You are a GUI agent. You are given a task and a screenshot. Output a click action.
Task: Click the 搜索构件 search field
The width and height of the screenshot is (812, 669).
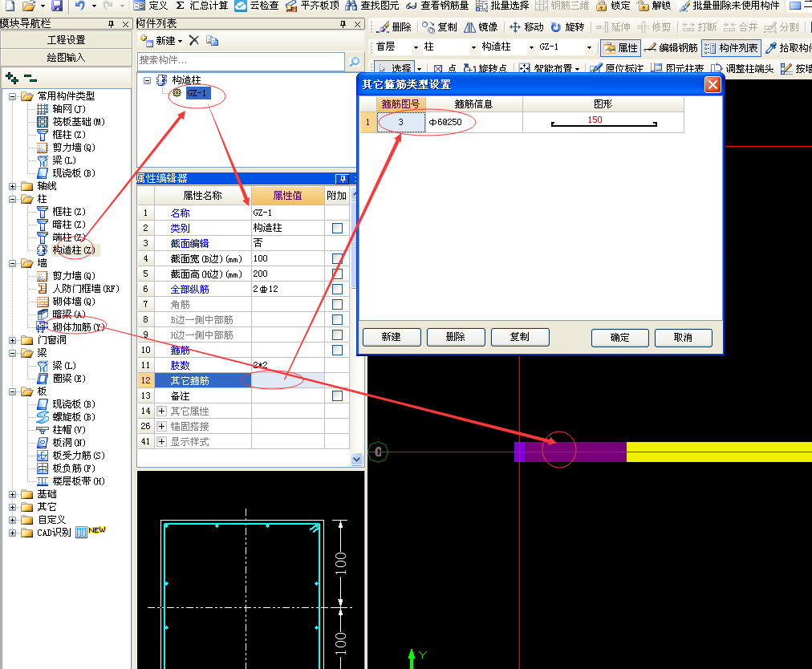click(x=241, y=61)
